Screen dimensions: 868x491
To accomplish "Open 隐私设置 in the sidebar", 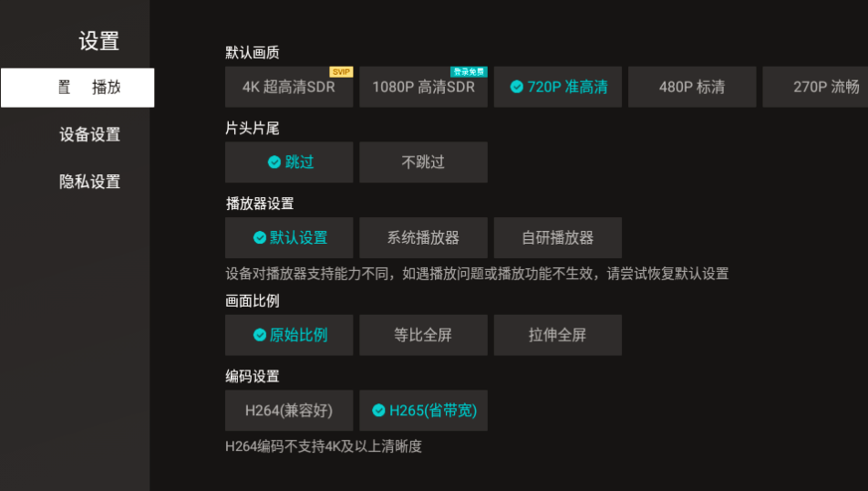I will 89,182.
